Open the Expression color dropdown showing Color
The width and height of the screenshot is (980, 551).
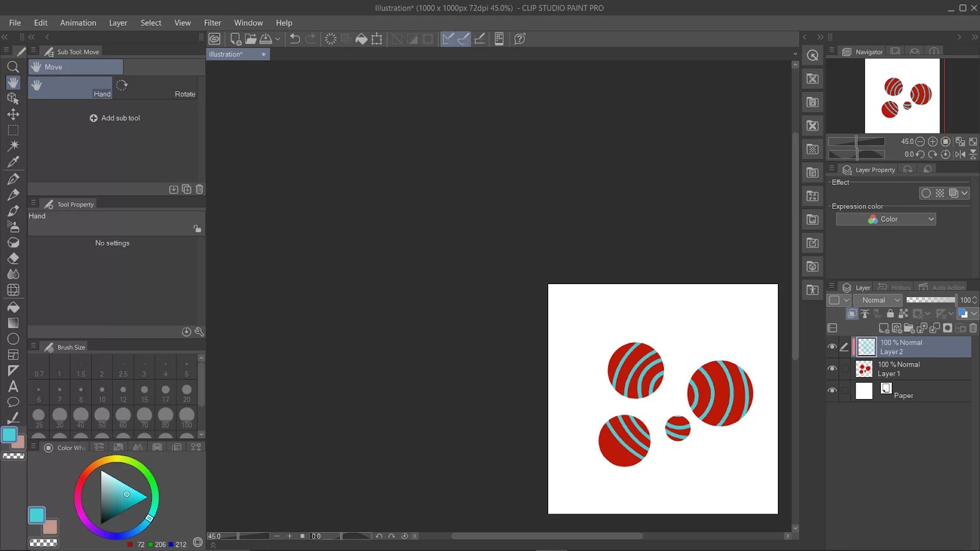(885, 219)
